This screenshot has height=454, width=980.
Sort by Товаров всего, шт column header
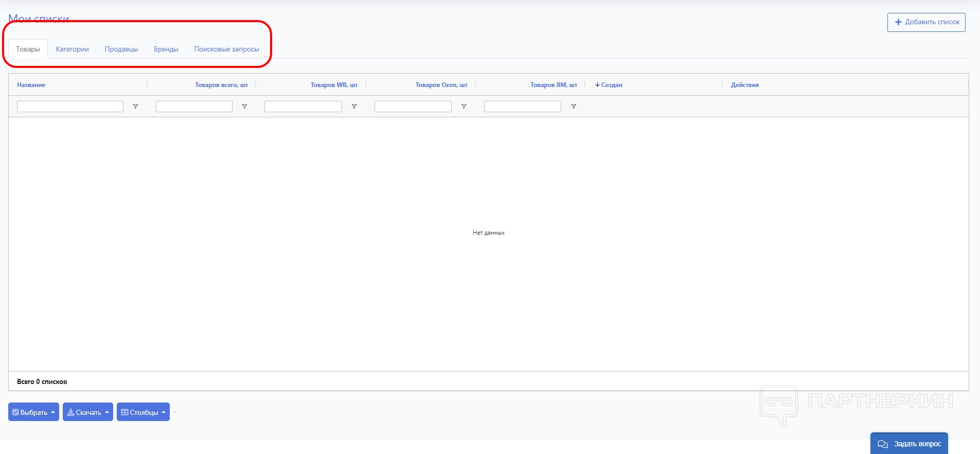(221, 85)
